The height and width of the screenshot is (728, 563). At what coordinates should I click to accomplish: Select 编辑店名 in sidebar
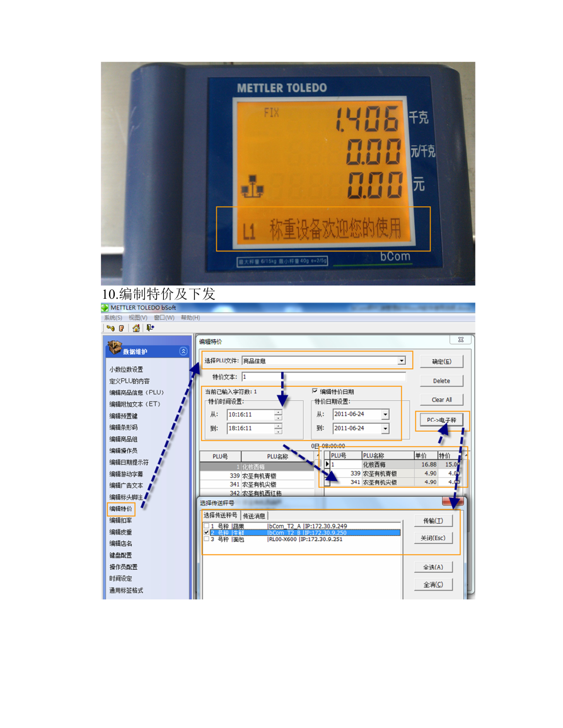120,544
